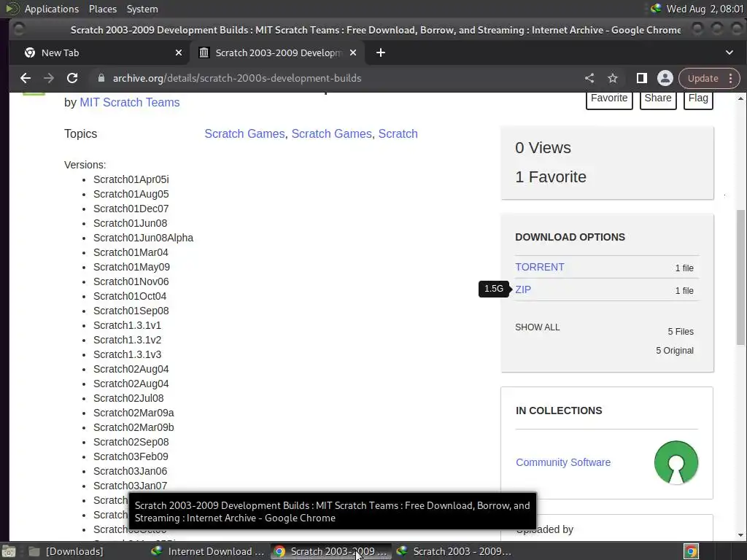Click Chrome icon at taskbar right end
The image size is (747, 560).
coord(692,551)
